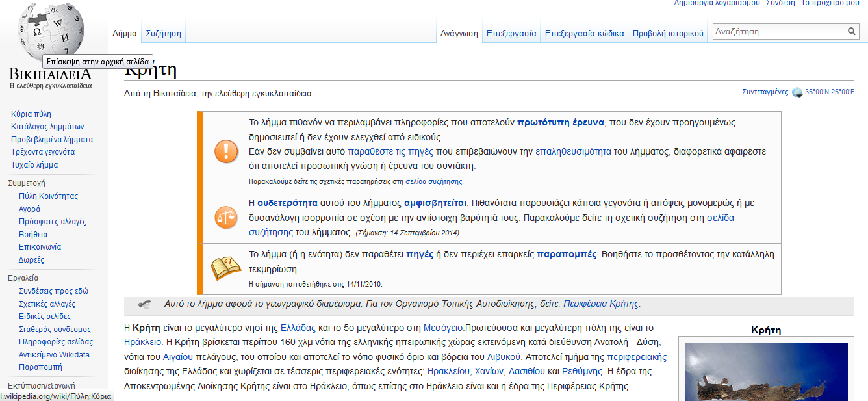Click the orange exclamation warning icon
Screen dimensions: 868x401
click(x=226, y=151)
